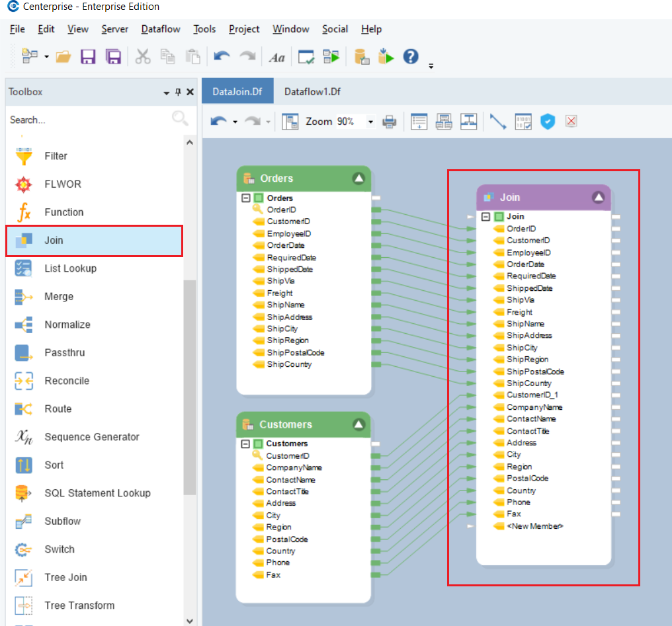Click the Save All icon
Image resolution: width=672 pixels, height=626 pixels.
113,56
